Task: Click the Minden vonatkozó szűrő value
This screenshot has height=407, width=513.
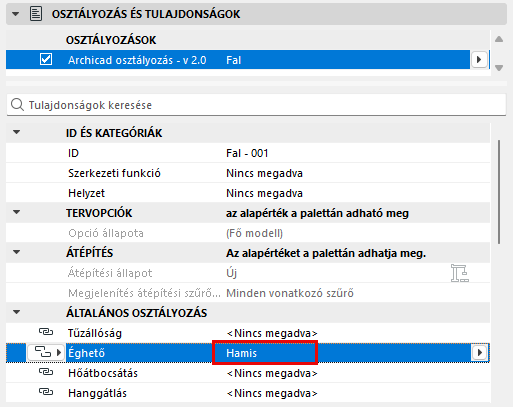Action: [x=290, y=293]
